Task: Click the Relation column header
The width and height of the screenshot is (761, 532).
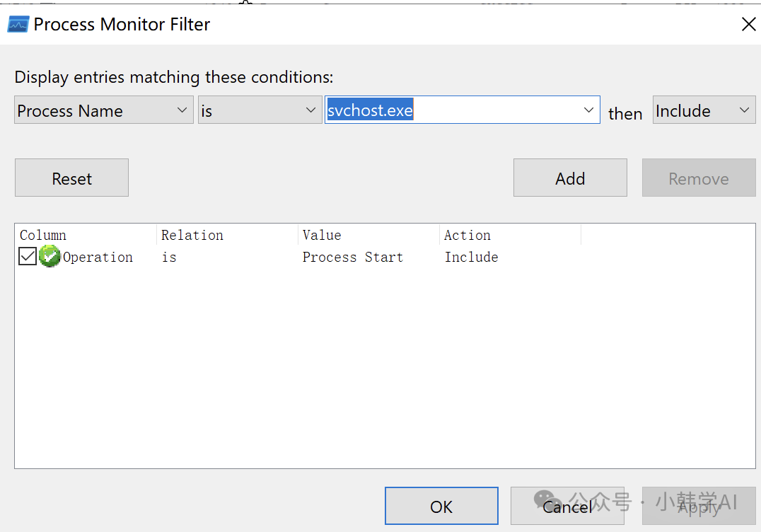Action: pyautogui.click(x=192, y=235)
